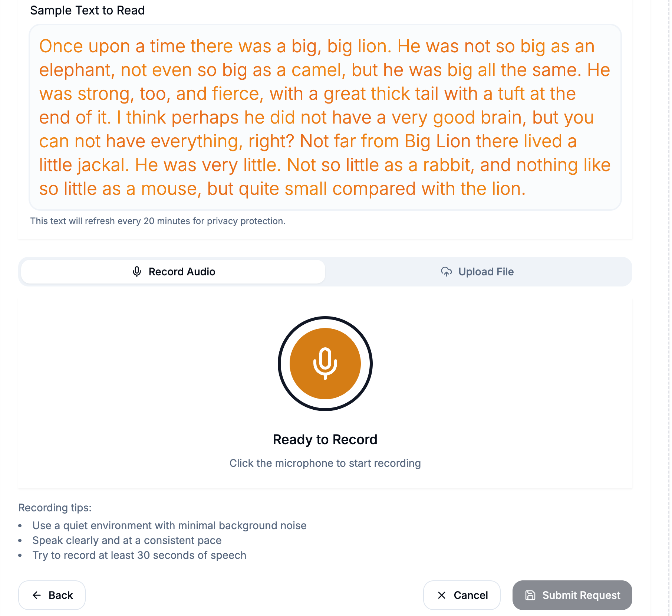Screen dimensions: 672x616
Task: Click the "Ready to Record" status heading
Action: [325, 439]
